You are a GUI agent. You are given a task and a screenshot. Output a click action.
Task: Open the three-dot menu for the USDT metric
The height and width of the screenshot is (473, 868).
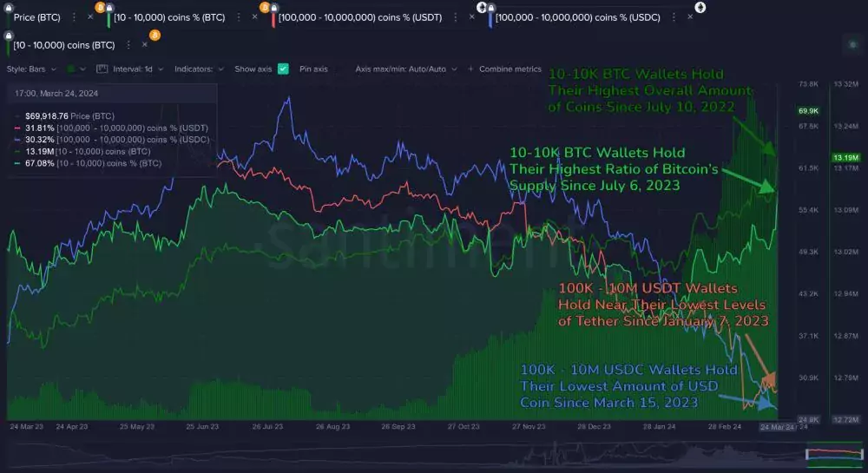456,17
